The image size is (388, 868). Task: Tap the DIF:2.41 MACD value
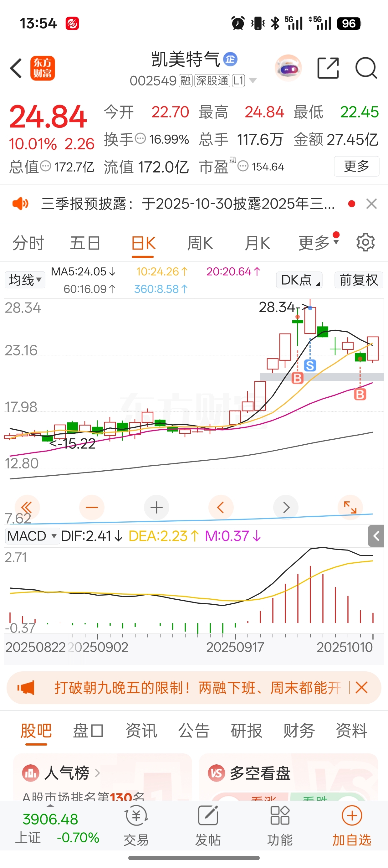point(92,536)
